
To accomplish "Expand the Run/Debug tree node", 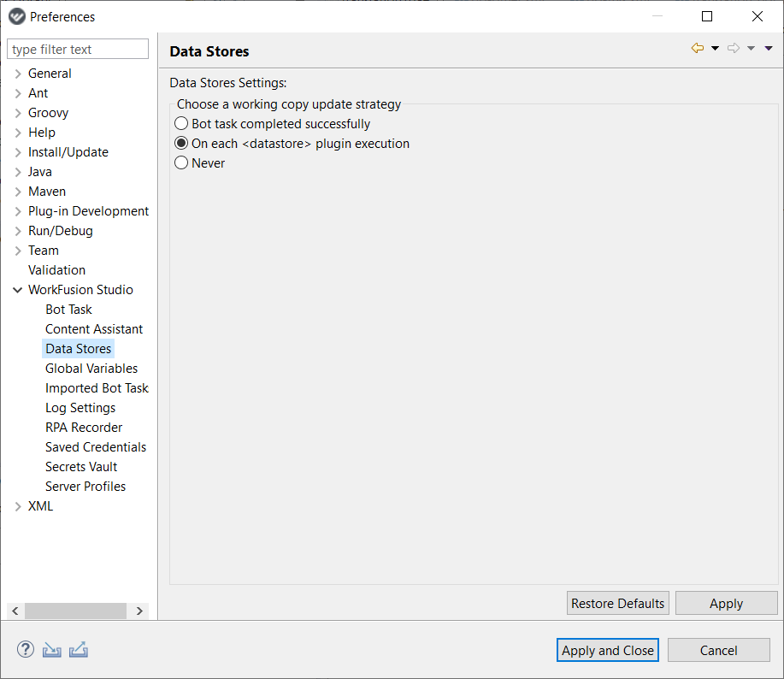I will pyautogui.click(x=18, y=231).
